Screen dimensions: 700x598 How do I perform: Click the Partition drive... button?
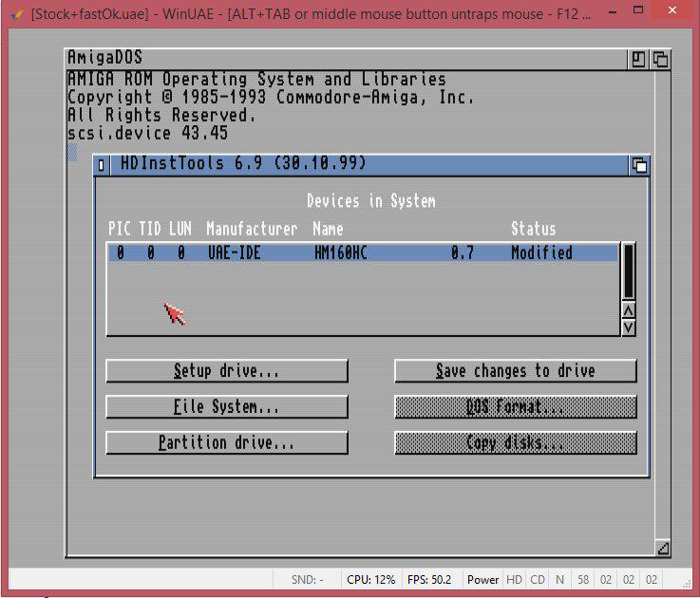(227, 442)
